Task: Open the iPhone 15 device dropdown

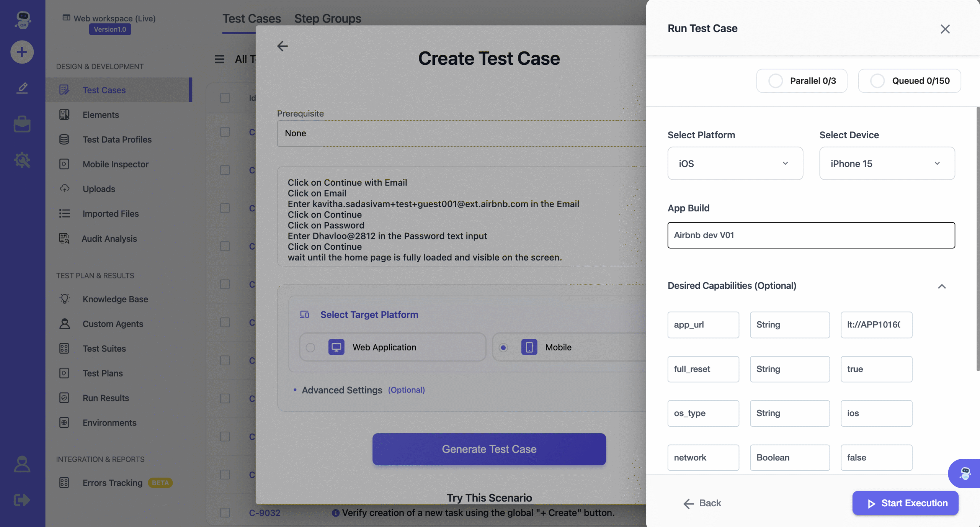Action: (887, 164)
